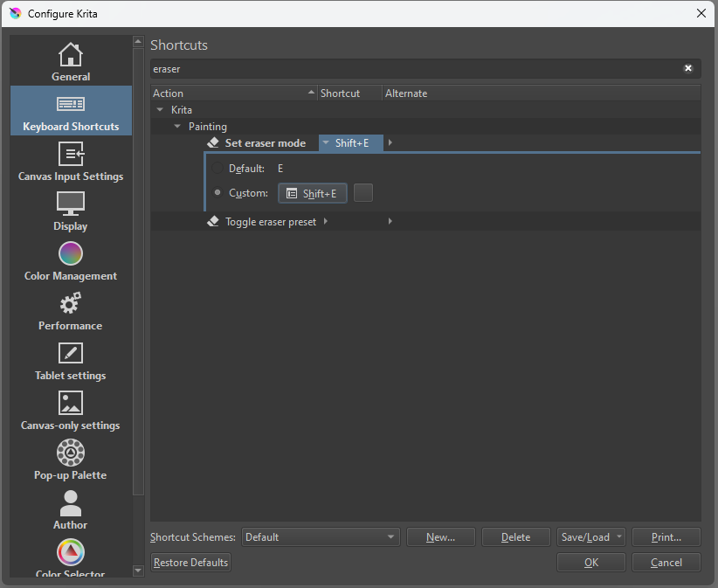718x588 pixels.
Task: Click the Toggle eraser preset eraser icon
Action: [213, 222]
